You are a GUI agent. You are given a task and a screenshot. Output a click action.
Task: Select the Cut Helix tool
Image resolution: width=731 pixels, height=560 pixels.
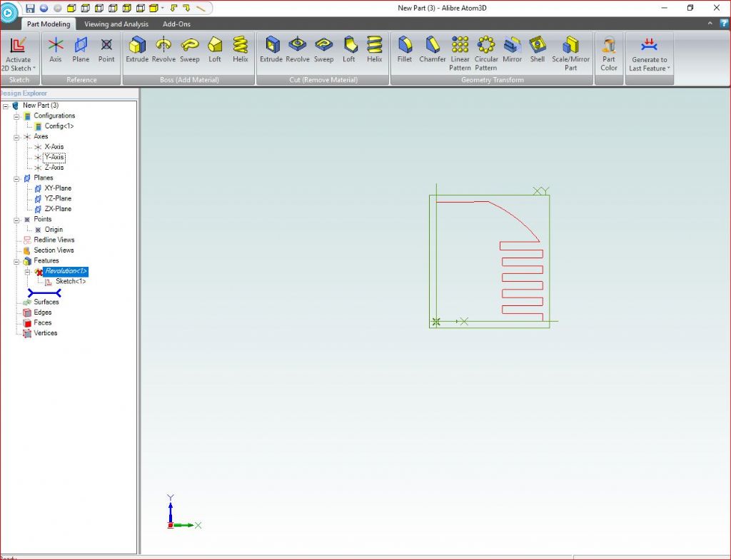point(374,49)
